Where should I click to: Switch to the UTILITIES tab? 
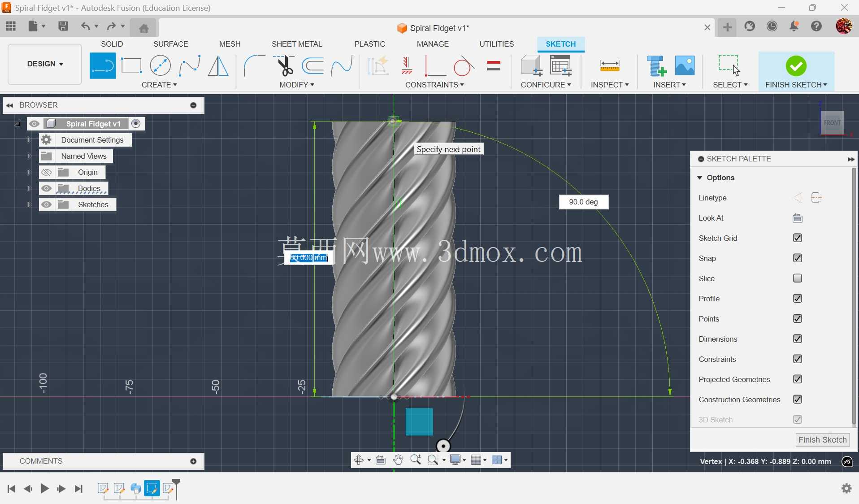click(496, 44)
